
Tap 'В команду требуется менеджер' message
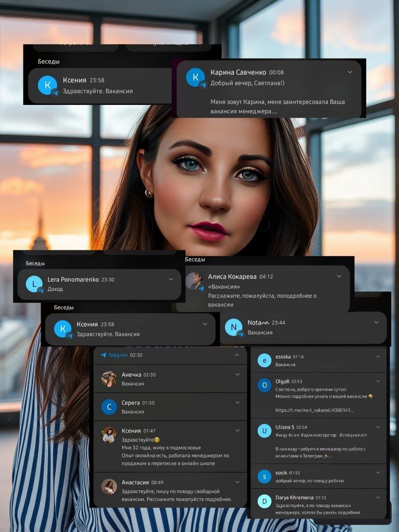[321, 453]
